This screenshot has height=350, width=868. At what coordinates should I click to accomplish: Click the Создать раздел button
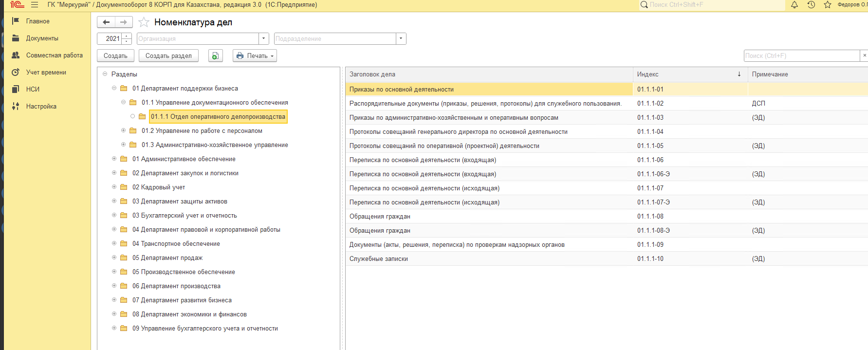coord(168,56)
